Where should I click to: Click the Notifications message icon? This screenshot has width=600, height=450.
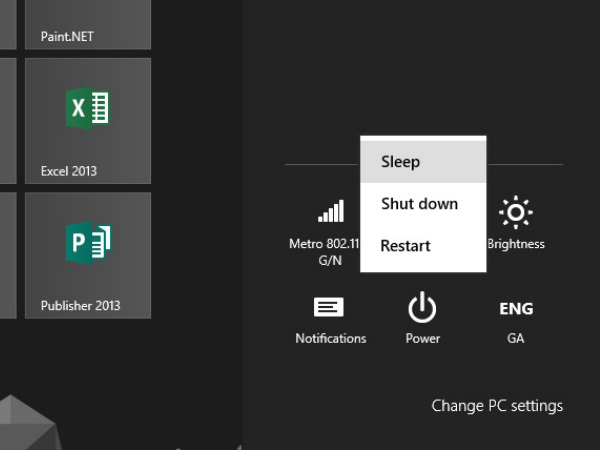330,307
